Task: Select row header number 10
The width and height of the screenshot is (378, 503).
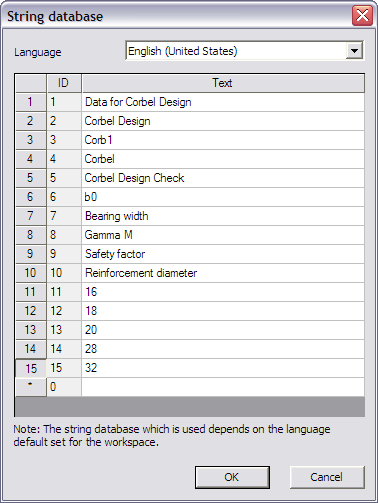Action: 31,273
